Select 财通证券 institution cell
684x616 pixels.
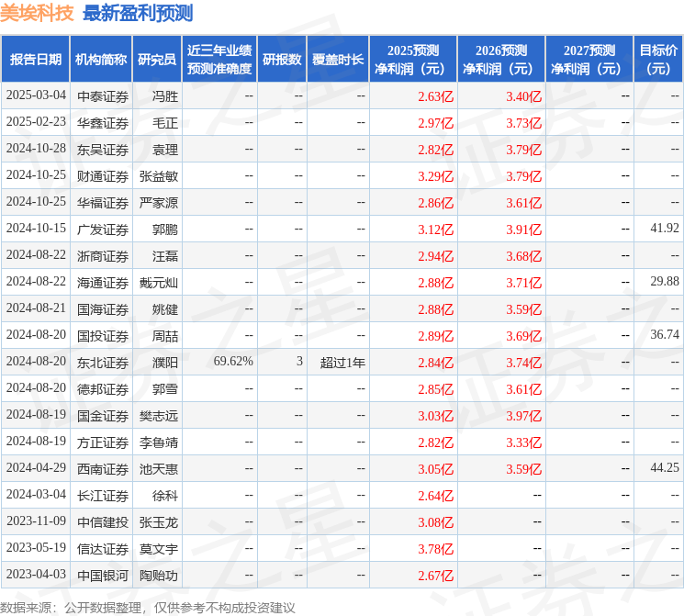coord(103,176)
